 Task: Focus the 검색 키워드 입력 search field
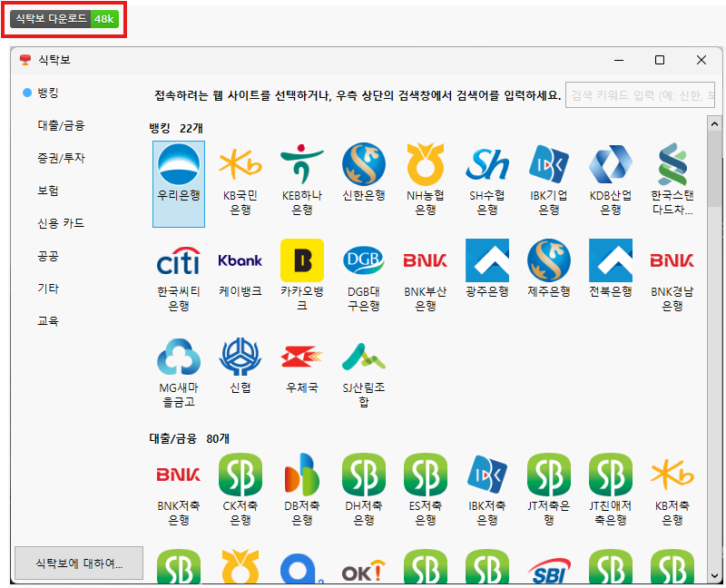tap(640, 95)
